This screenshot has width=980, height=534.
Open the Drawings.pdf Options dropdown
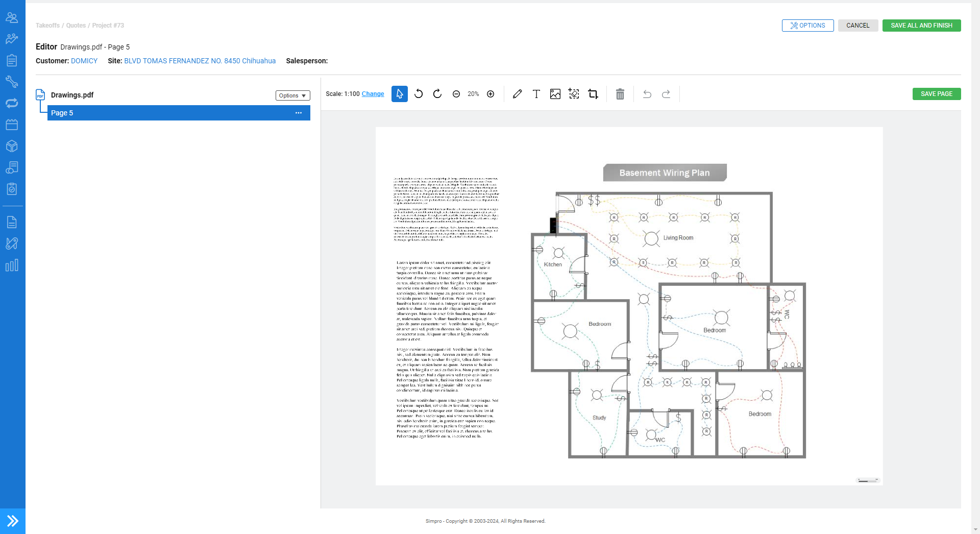click(293, 95)
